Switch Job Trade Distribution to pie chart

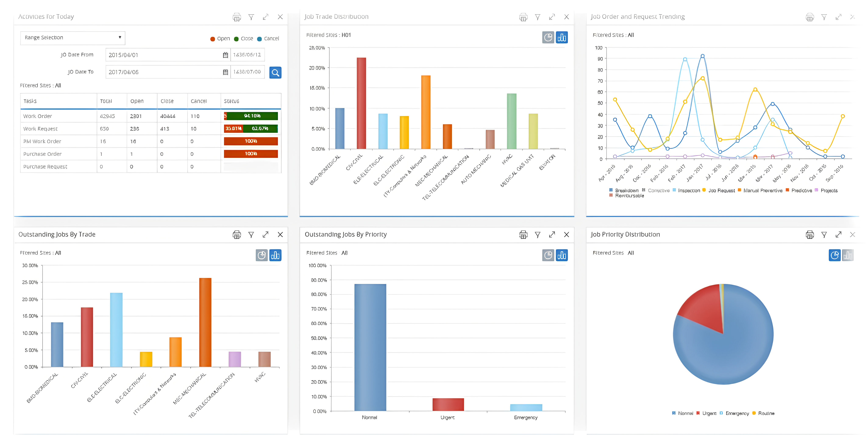click(x=548, y=37)
